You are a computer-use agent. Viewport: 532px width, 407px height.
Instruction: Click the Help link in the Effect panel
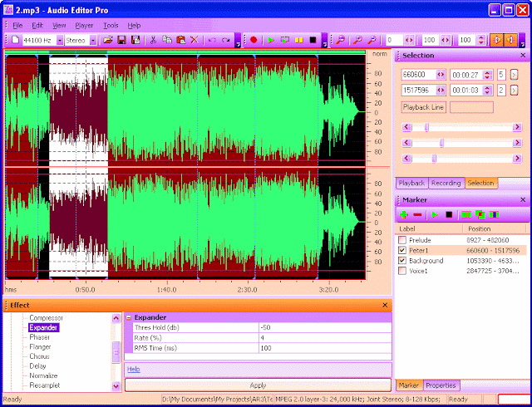(x=133, y=369)
